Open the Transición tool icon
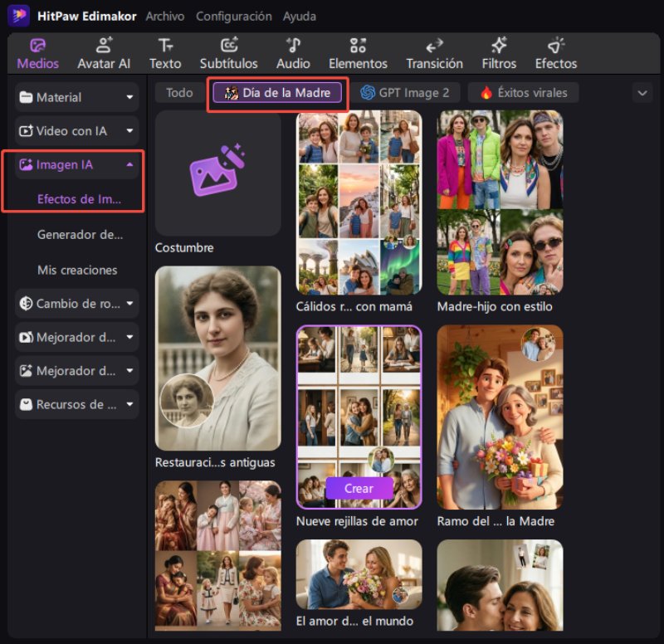Image resolution: width=664 pixels, height=644 pixels. pos(434,46)
